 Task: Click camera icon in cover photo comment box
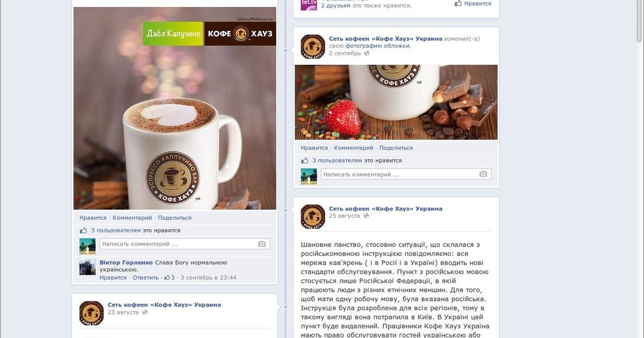click(483, 174)
